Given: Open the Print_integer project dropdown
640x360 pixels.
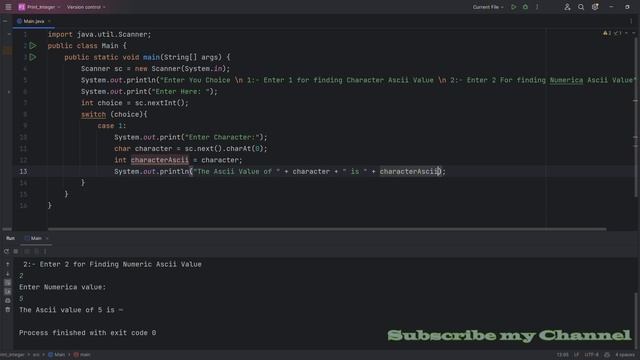Looking at the screenshot, I should click(39, 7).
